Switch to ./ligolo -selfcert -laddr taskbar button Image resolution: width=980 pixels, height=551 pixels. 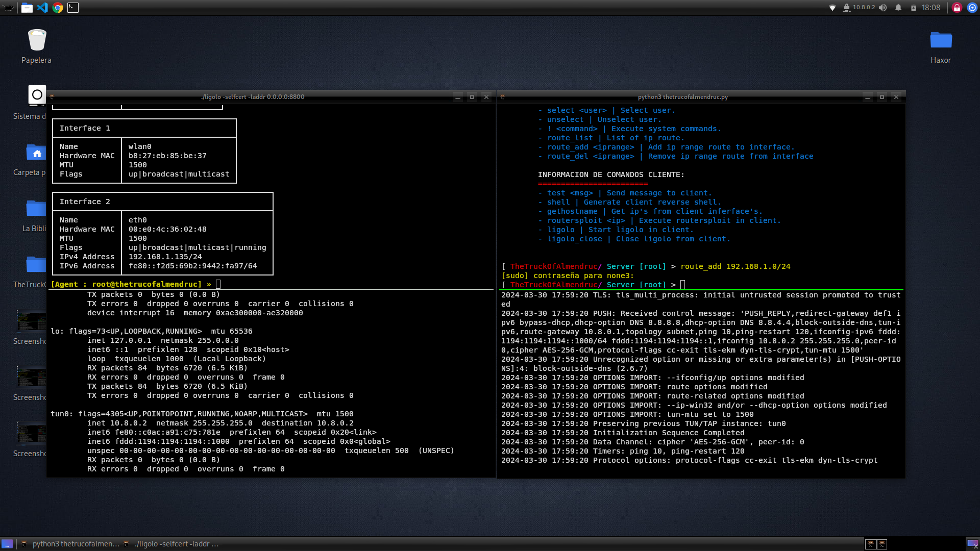(x=171, y=544)
